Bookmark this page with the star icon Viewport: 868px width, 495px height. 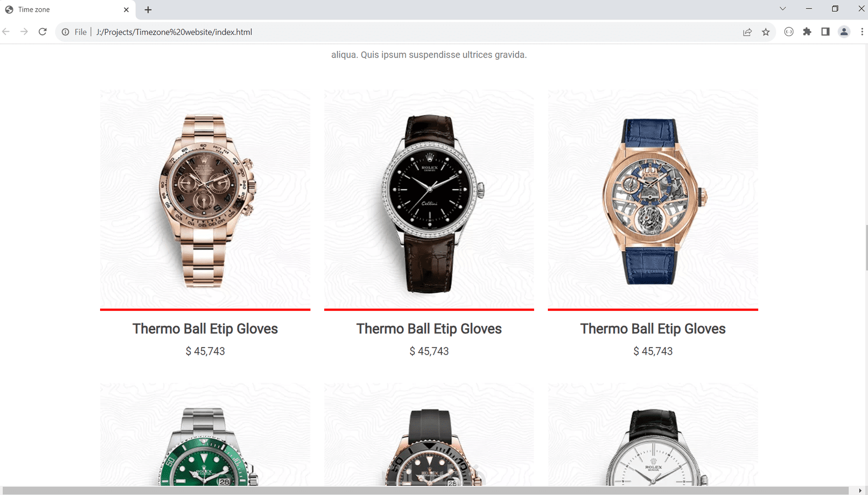[x=766, y=32]
